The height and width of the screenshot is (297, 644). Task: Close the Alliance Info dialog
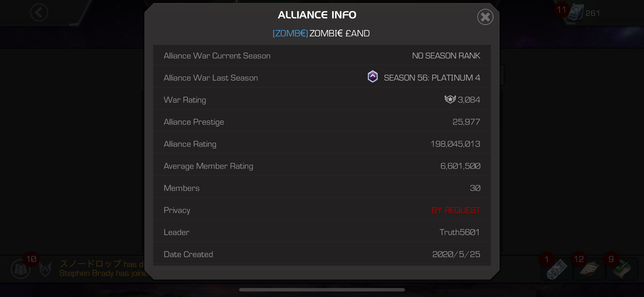tap(485, 17)
